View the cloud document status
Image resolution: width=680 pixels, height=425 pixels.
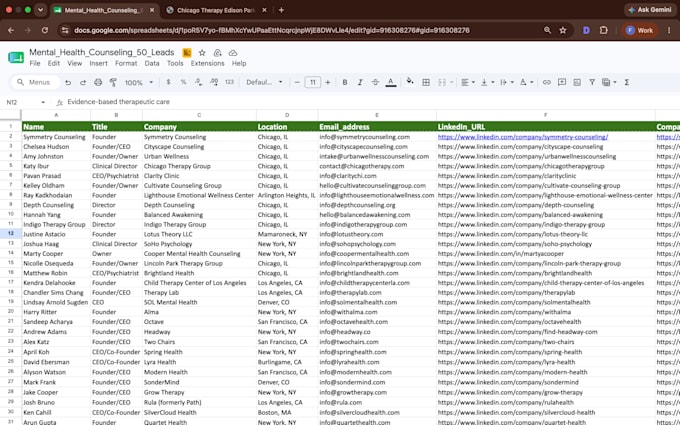[x=233, y=53]
